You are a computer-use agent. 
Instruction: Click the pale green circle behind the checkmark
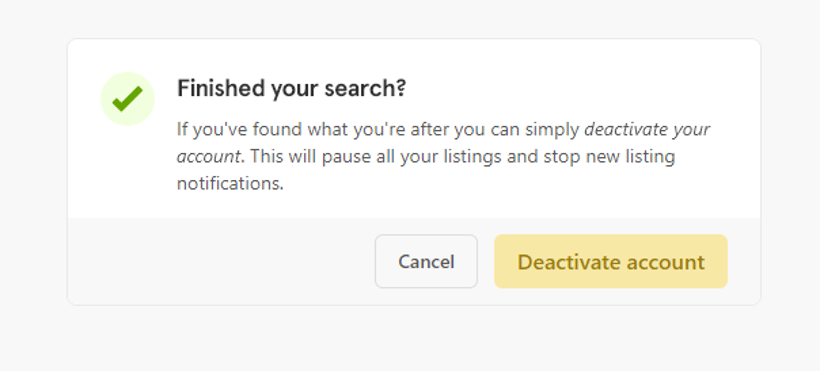point(127,98)
